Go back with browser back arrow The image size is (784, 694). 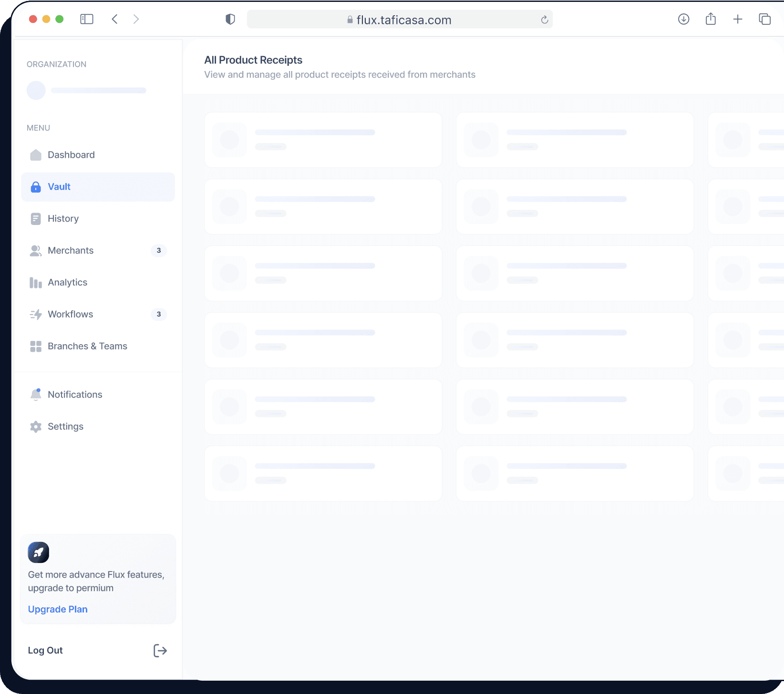coord(114,19)
